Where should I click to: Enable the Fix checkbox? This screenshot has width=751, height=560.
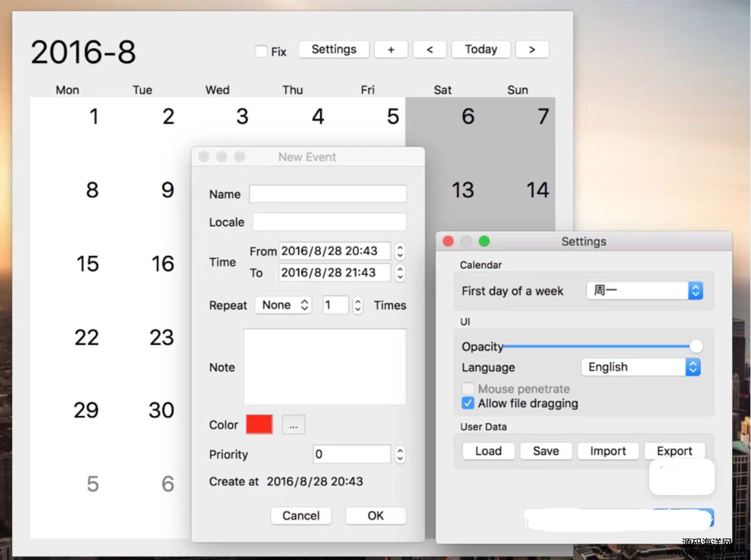pyautogui.click(x=261, y=51)
